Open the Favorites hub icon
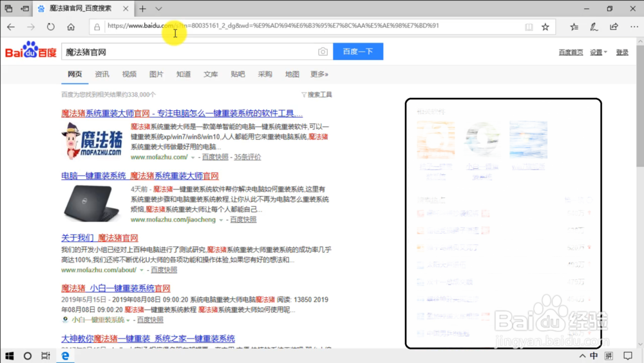644x363 pixels. tap(574, 27)
